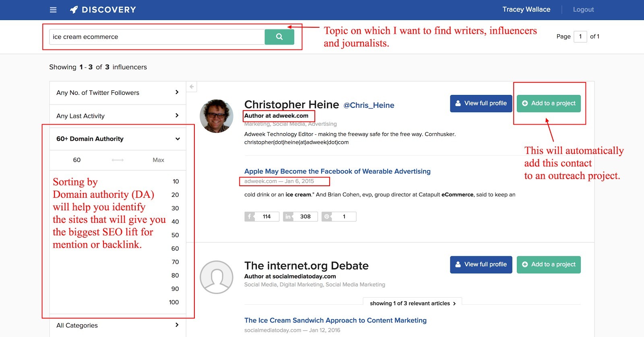
Task: Click the Logout link
Action: tap(583, 10)
